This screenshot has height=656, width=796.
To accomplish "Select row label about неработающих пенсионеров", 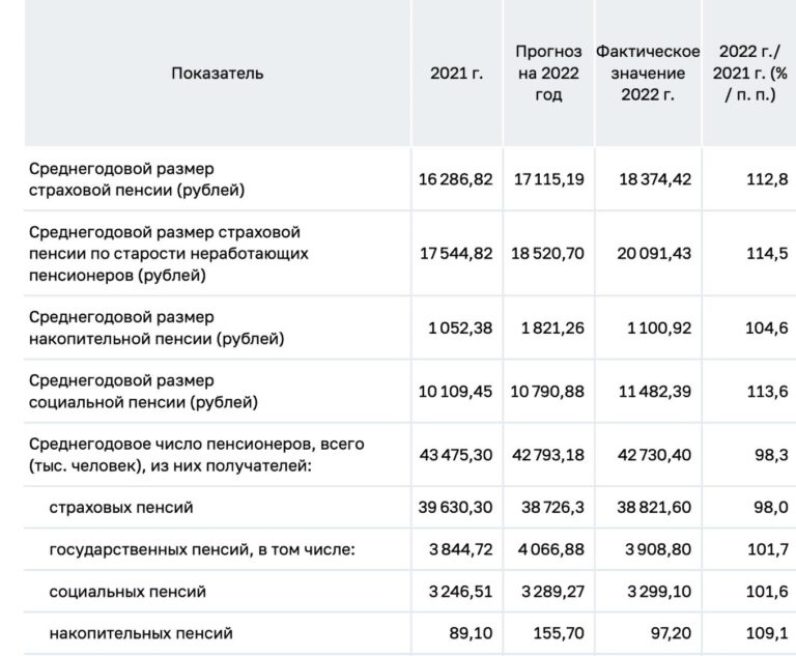I will pyautogui.click(x=169, y=253).
